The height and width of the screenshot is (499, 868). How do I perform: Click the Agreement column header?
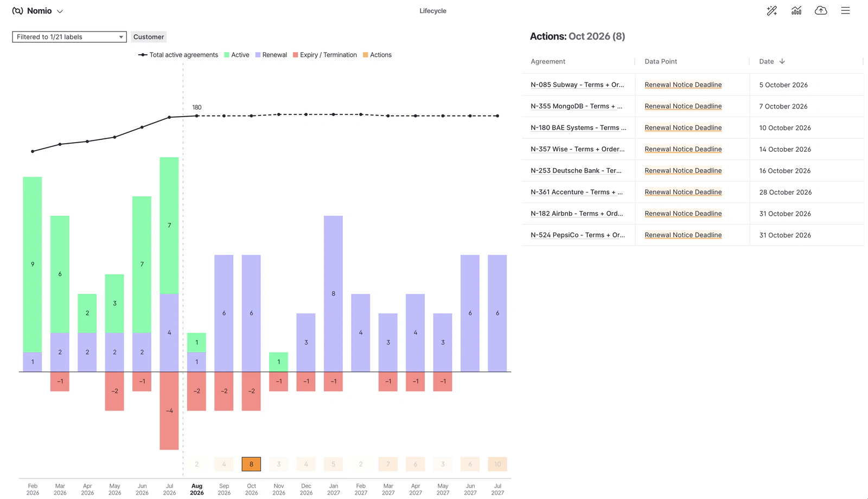pos(548,61)
